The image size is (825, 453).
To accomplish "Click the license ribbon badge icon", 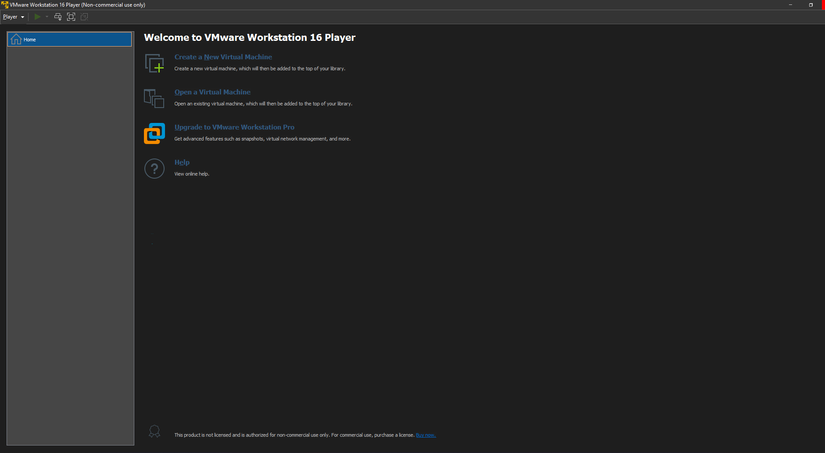I will click(154, 432).
